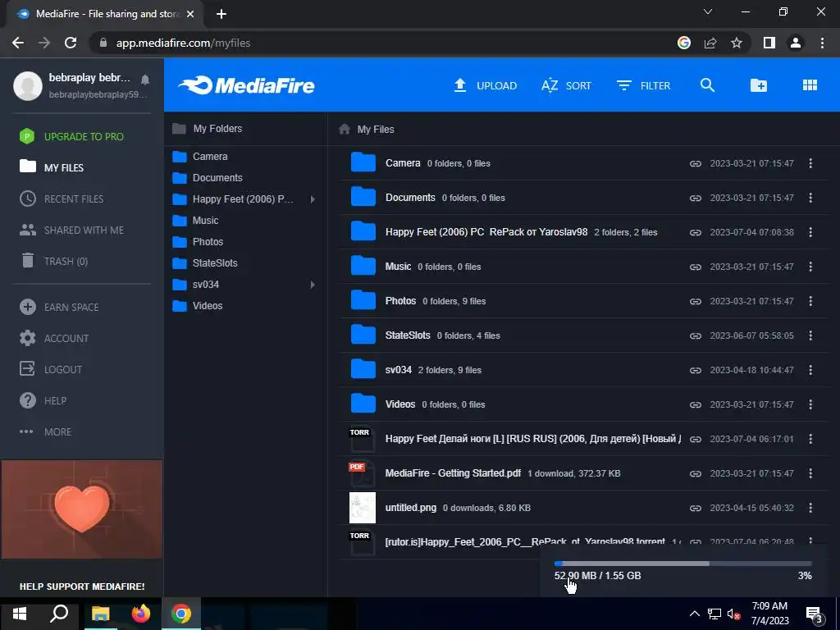Open Documents folder row options menu
The image size is (840, 630).
[810, 198]
